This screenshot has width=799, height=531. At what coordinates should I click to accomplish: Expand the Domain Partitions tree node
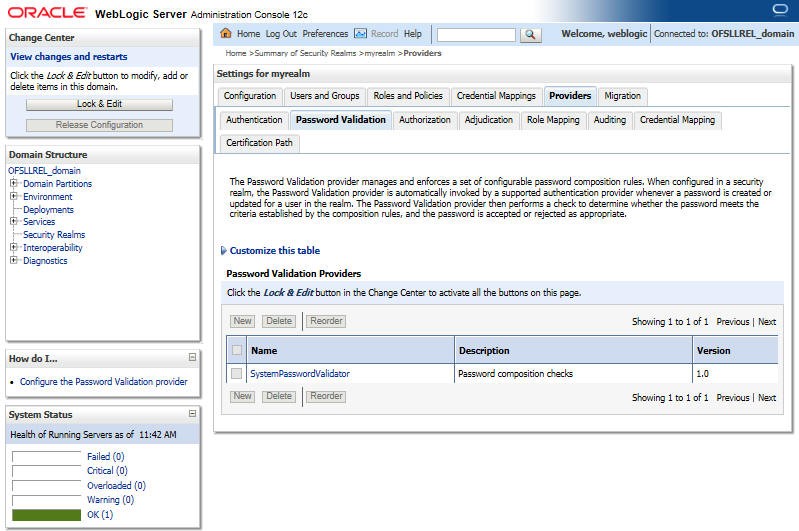coord(14,183)
